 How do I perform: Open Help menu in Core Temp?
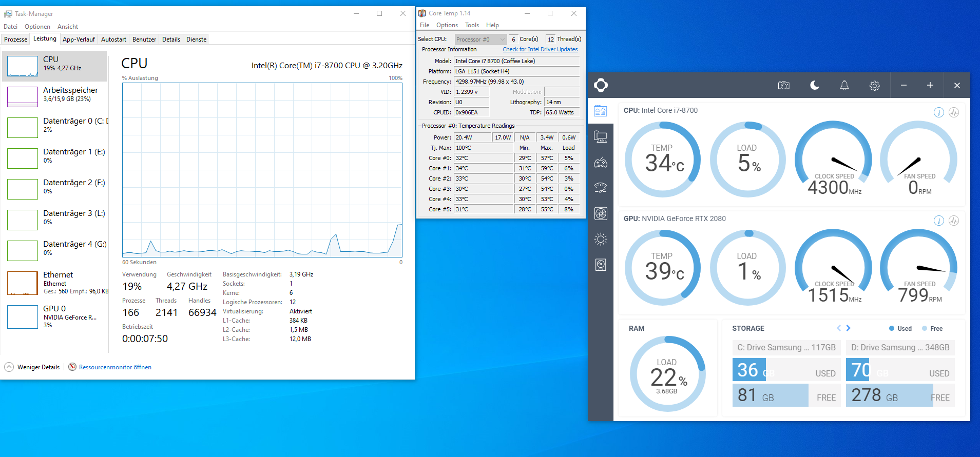(492, 25)
